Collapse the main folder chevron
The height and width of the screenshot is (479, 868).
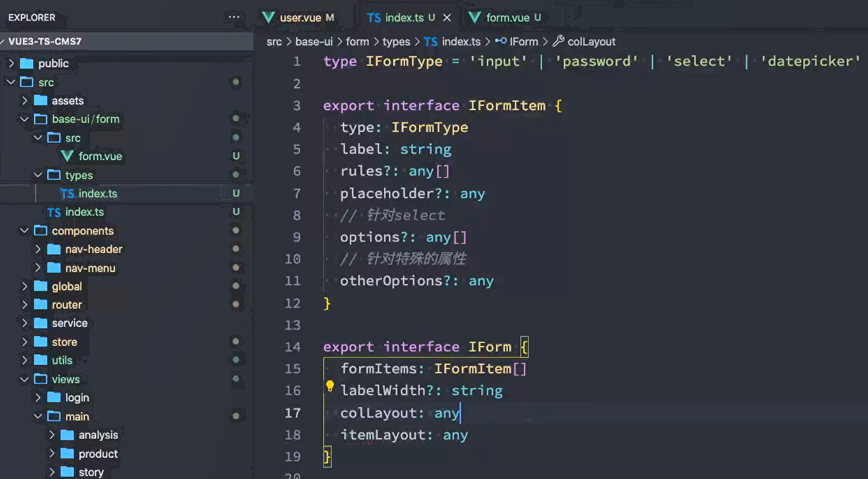click(38, 416)
